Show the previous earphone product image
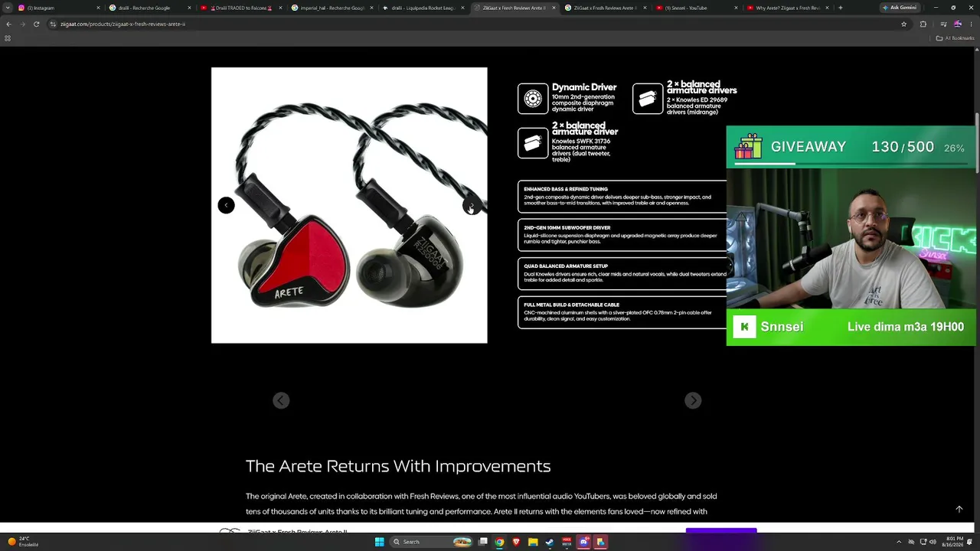 226,205
